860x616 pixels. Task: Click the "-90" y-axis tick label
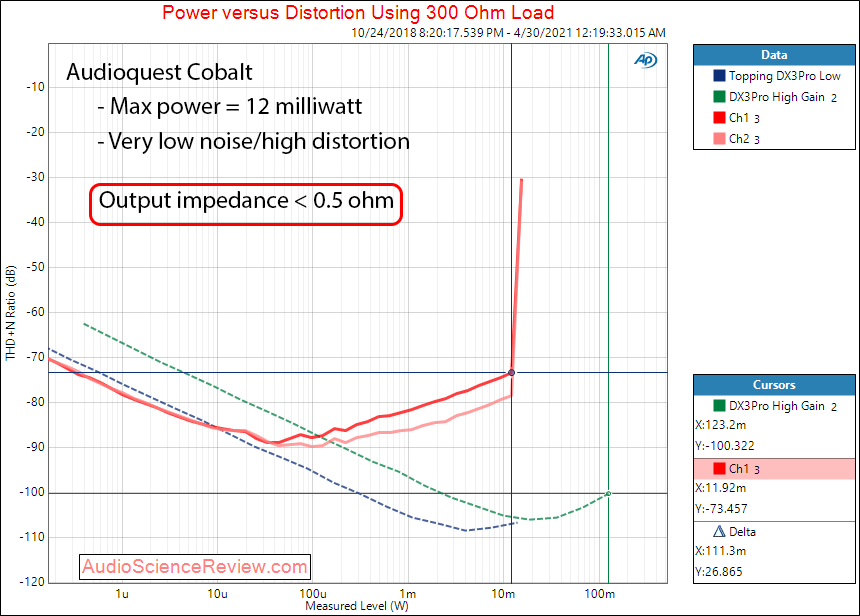[35, 447]
